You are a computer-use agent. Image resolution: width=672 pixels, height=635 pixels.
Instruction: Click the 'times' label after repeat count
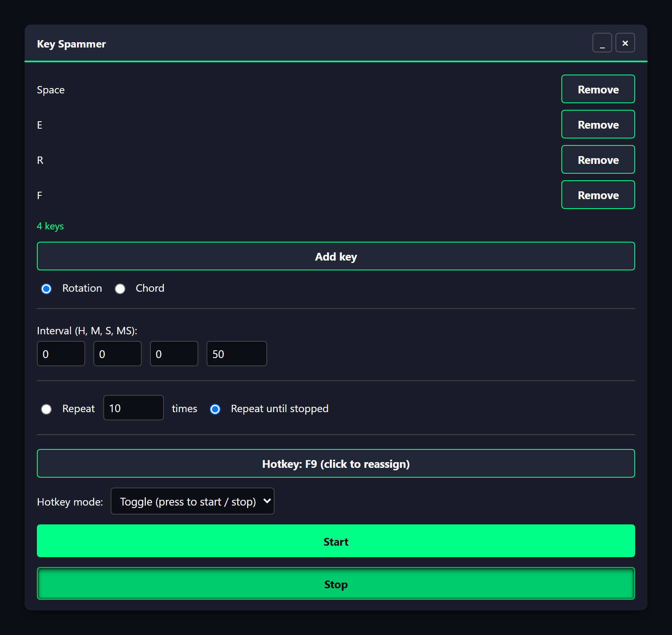pos(184,408)
